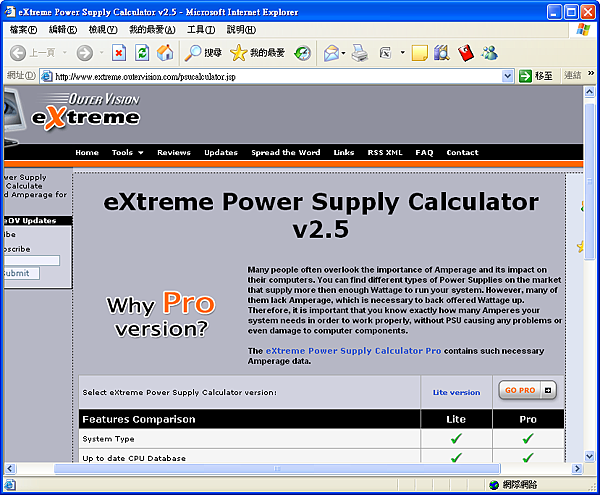Screen dimensions: 600x495
Task: Open the Contact navigation link
Action: pos(462,153)
